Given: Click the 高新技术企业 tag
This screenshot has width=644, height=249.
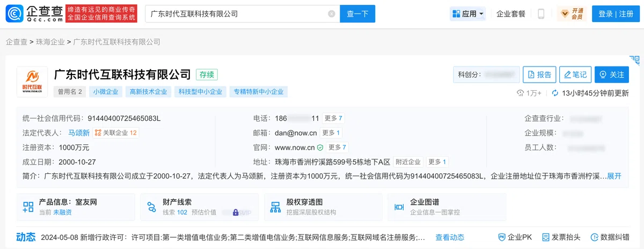Looking at the screenshot, I should click(148, 92).
